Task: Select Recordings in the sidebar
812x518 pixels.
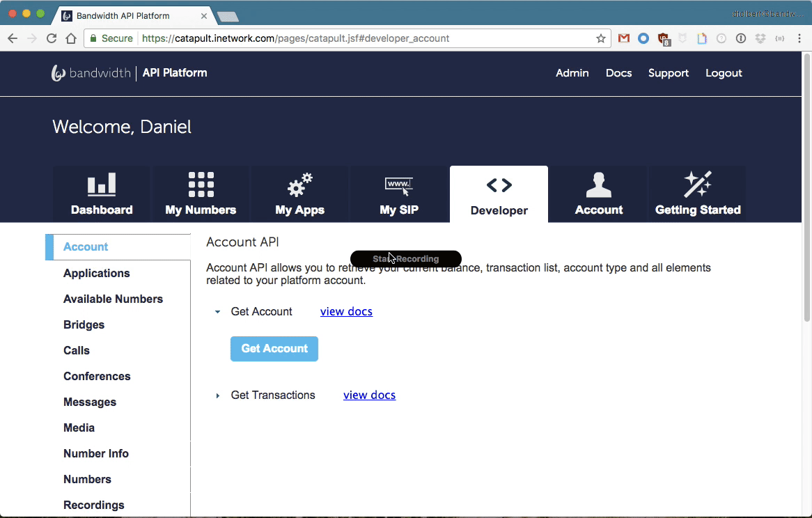Action: point(94,505)
